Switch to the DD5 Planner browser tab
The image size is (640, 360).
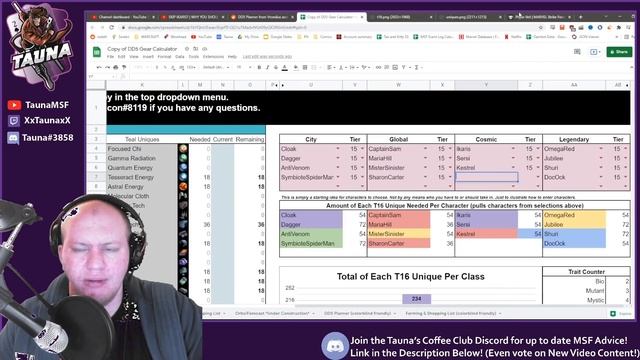[262, 17]
